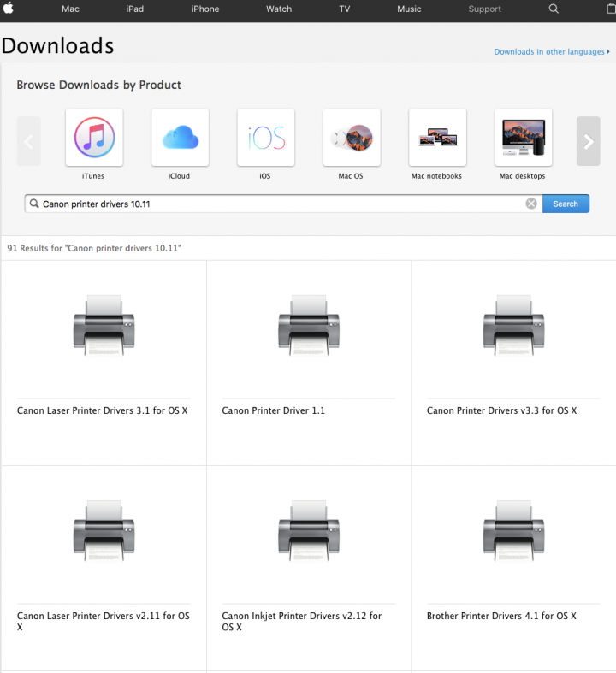This screenshot has width=616, height=673.
Task: Click Brother Printer Drivers 4.1 for OS X title
Action: [x=501, y=616]
